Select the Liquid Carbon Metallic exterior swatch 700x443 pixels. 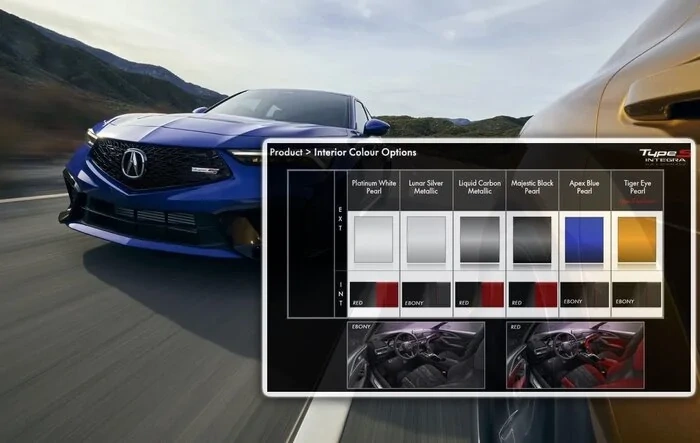[x=479, y=240]
